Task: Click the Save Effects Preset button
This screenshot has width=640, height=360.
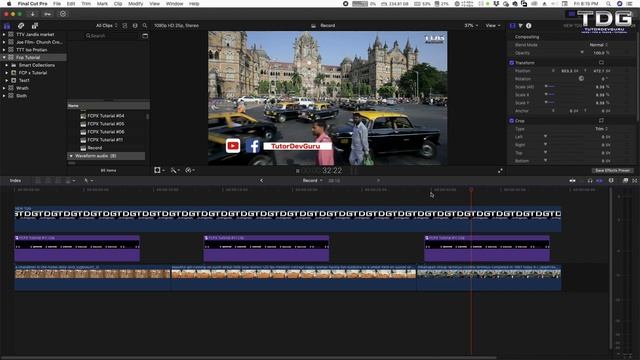Action: [612, 171]
